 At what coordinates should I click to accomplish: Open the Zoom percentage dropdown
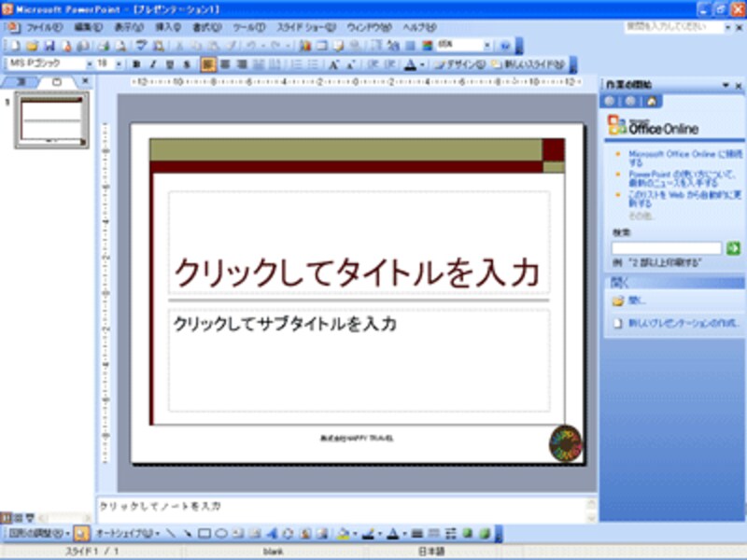click(x=486, y=45)
